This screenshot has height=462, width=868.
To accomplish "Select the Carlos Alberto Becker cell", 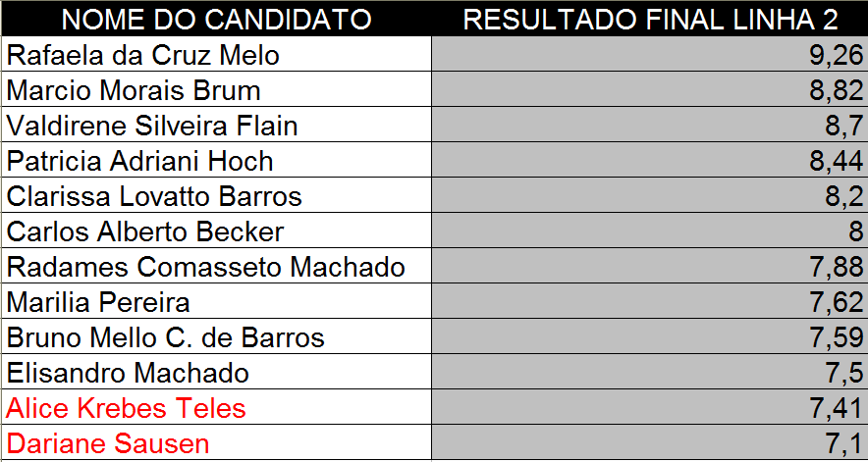I will (216, 231).
